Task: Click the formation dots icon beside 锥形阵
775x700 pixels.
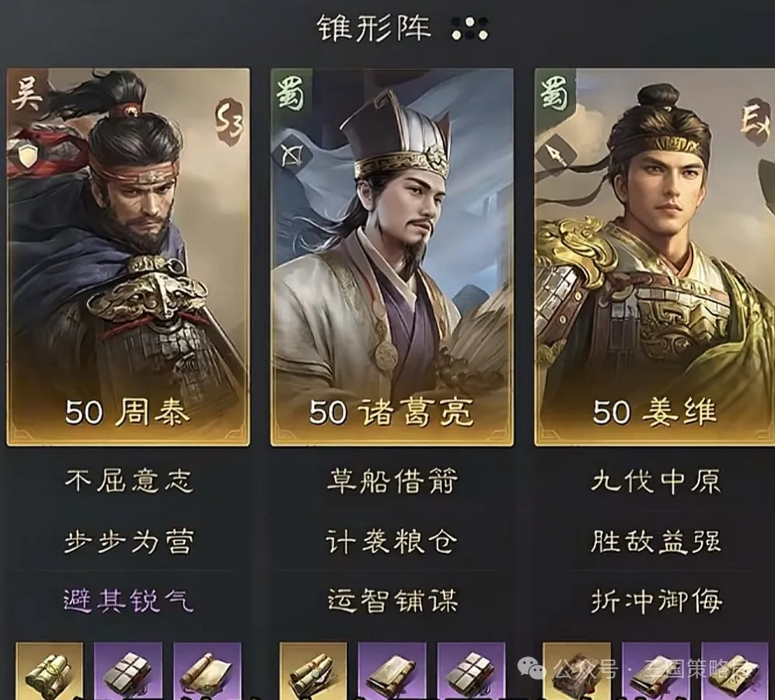Action: [x=470, y=29]
